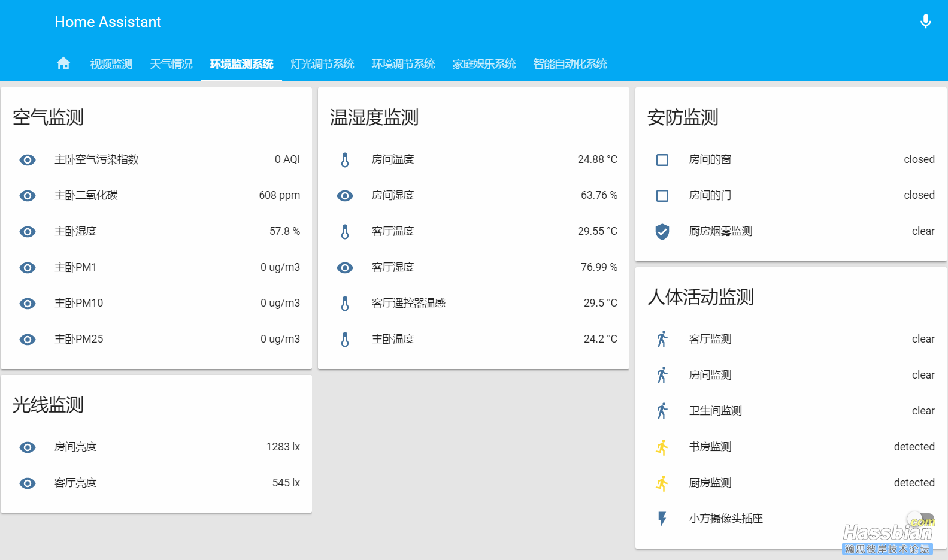Click the 57.8 % humidity value

click(285, 231)
